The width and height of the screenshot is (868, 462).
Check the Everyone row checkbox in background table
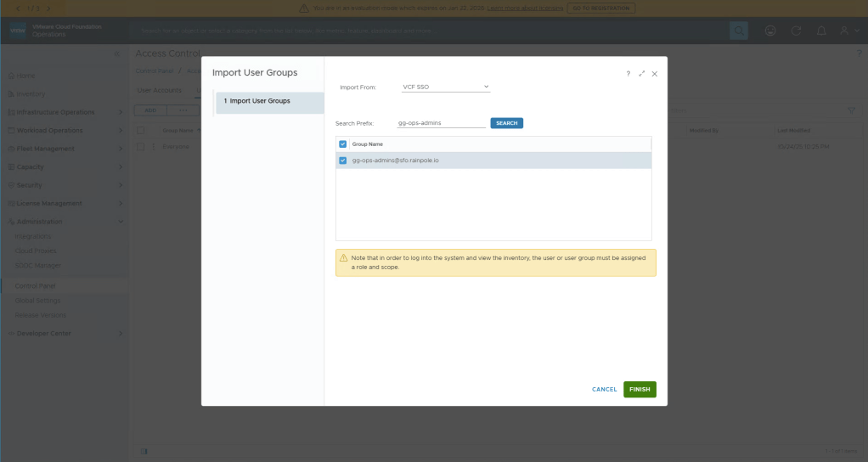coord(141,147)
